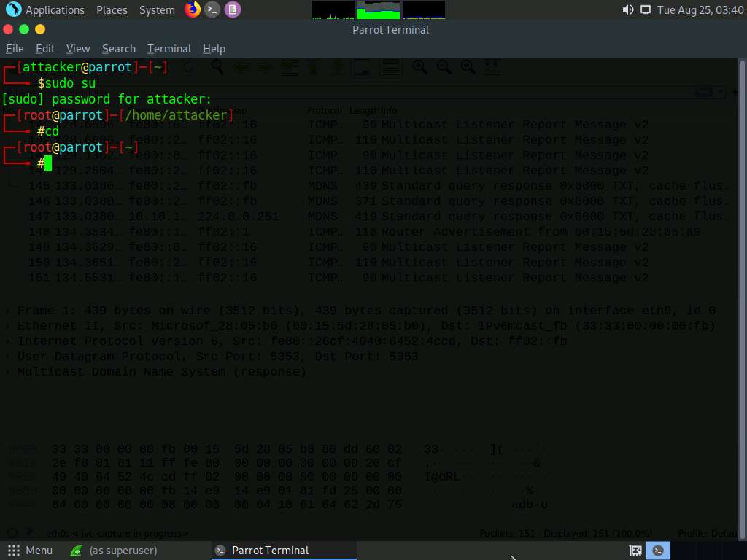Image resolution: width=747 pixels, height=560 pixels.
Task: Open the Help menu in Parrot Terminal
Action: coord(214,49)
